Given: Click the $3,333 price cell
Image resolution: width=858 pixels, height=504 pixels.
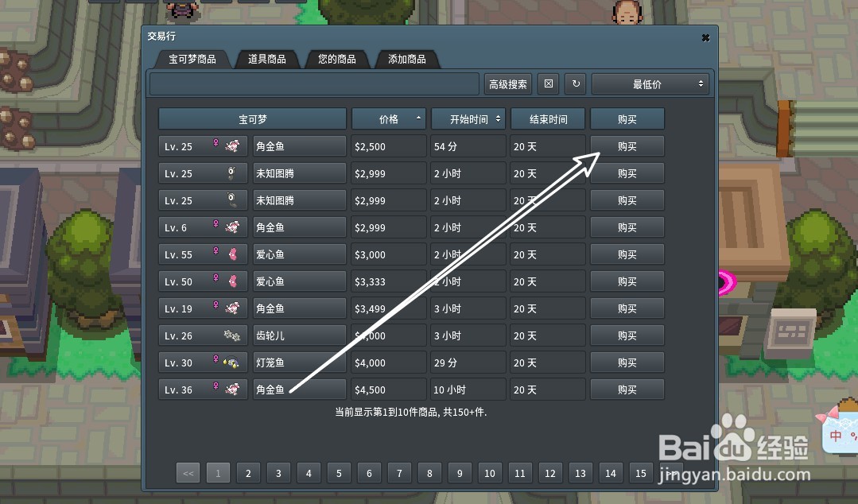Looking at the screenshot, I should 389,281.
